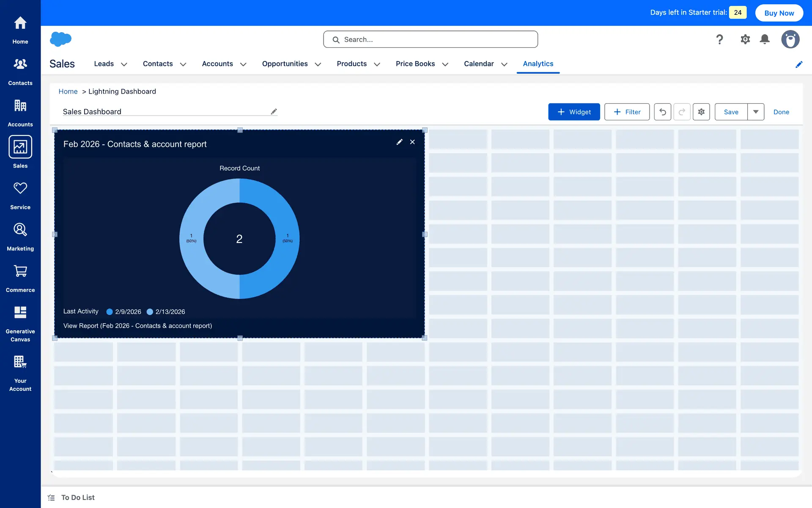812x508 pixels.
Task: Remove the widget with X icon
Action: (412, 142)
